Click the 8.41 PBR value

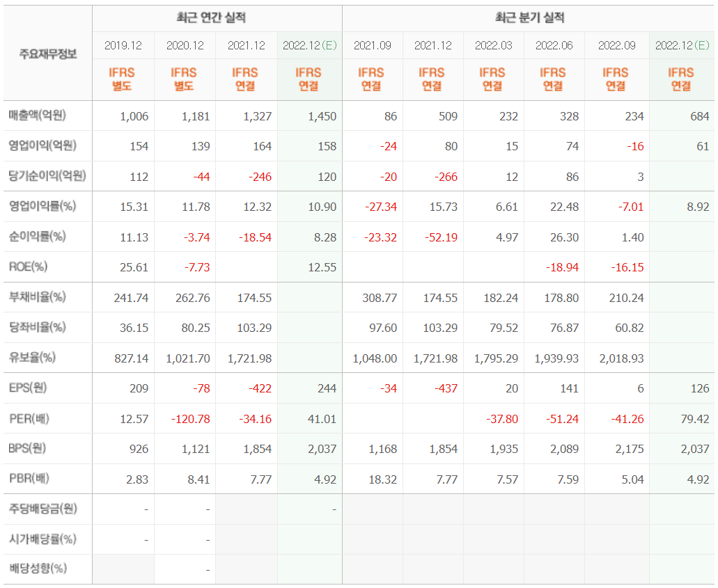pos(198,479)
